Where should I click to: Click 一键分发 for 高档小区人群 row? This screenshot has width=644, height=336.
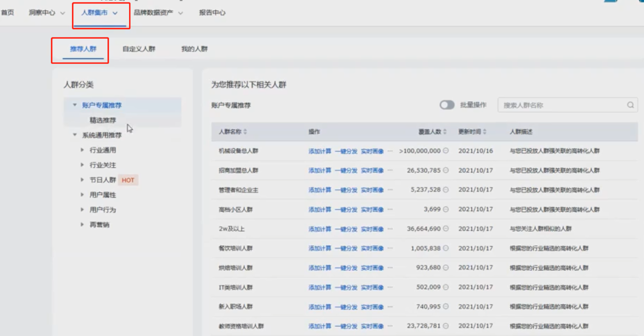coord(346,210)
